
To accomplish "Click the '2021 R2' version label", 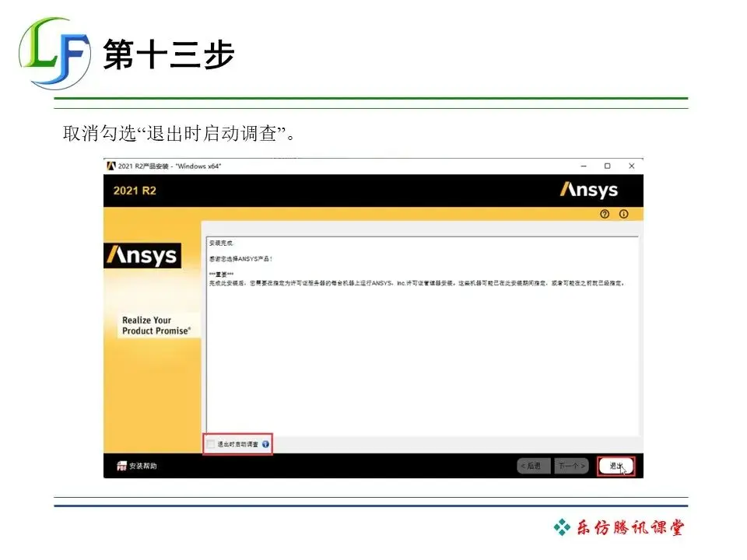I will (x=135, y=191).
